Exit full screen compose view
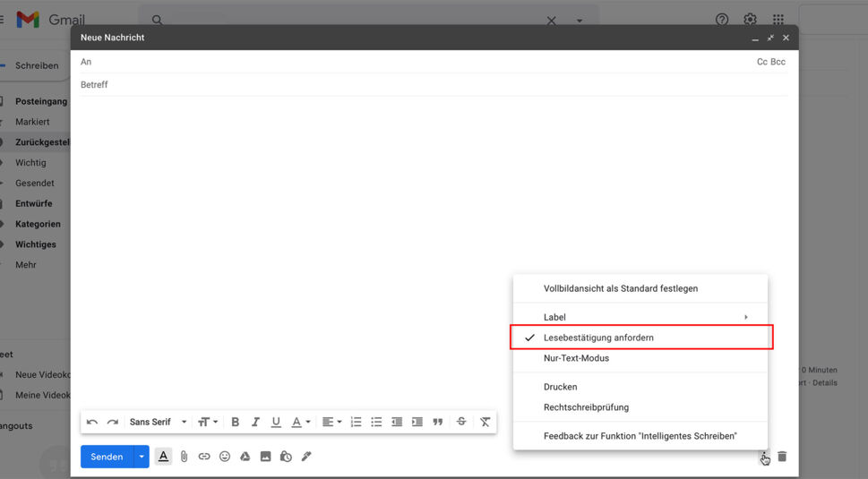The image size is (868, 479). pos(770,38)
